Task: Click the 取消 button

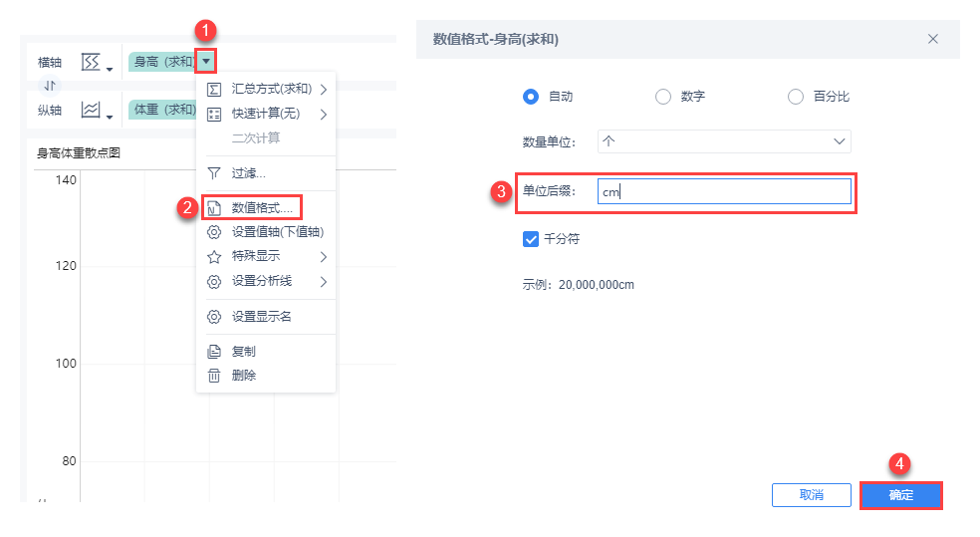Action: click(811, 495)
